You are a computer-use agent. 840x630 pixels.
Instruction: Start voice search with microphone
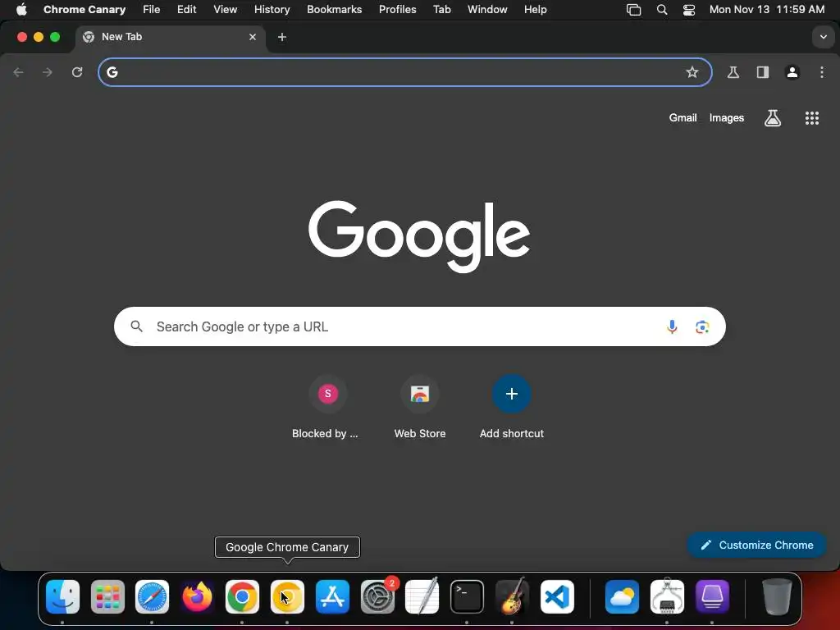pyautogui.click(x=672, y=326)
